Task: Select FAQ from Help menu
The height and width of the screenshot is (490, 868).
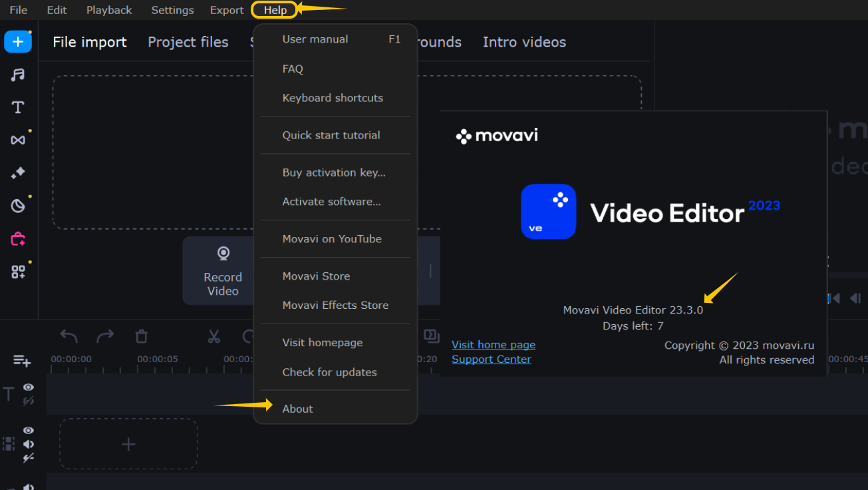Action: click(x=335, y=69)
